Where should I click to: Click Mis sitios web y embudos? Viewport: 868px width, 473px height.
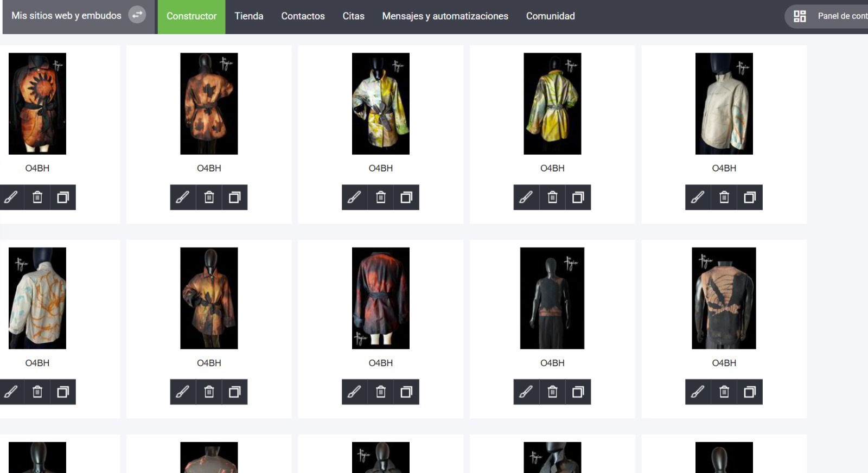[x=66, y=16]
